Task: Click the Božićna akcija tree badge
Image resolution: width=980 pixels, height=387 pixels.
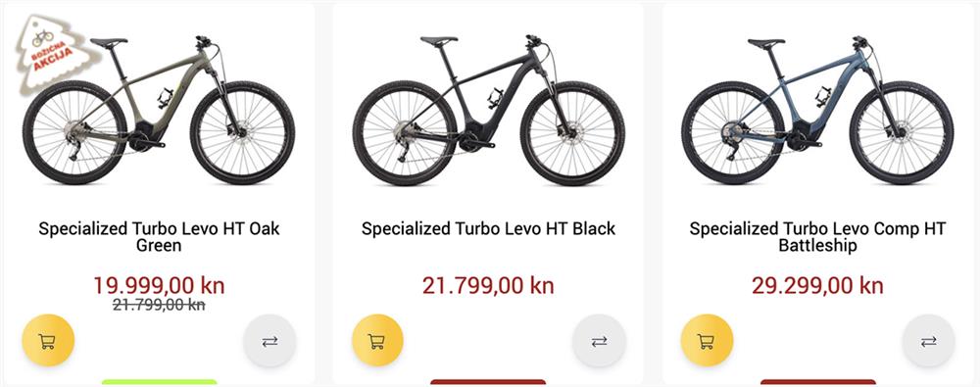Action: (54, 53)
